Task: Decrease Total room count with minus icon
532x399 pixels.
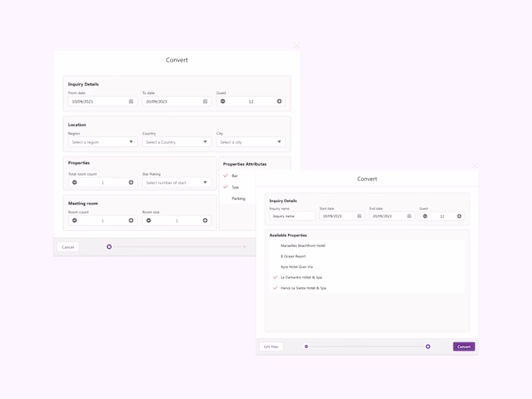Action: pos(74,182)
